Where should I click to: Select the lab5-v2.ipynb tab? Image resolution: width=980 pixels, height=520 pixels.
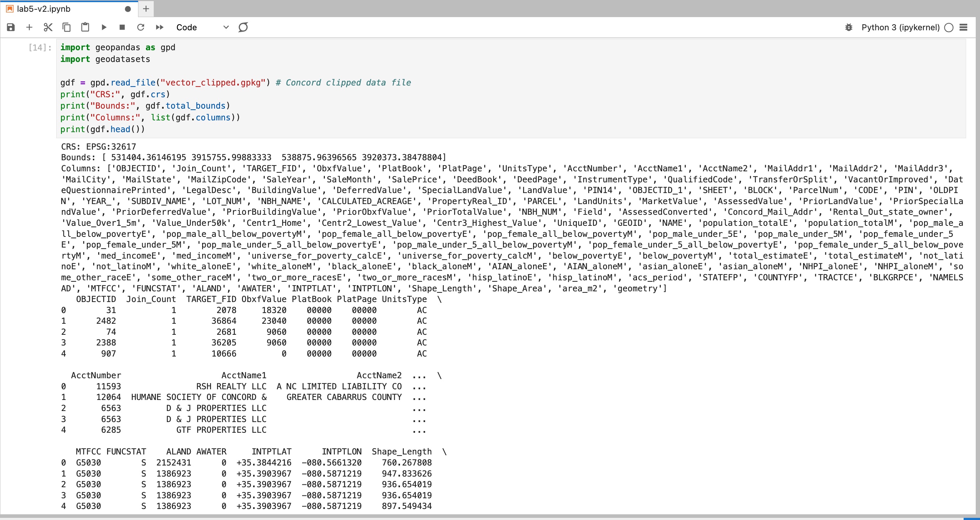click(x=44, y=9)
